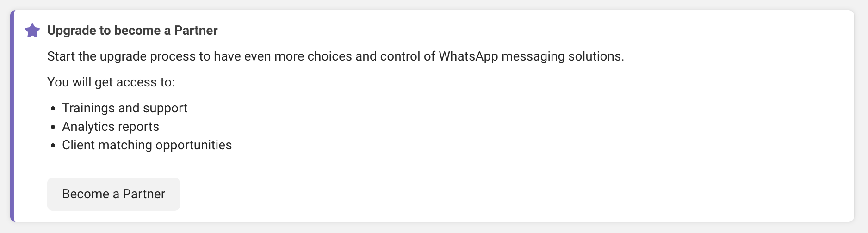Click the divider line above the button

coord(445,166)
